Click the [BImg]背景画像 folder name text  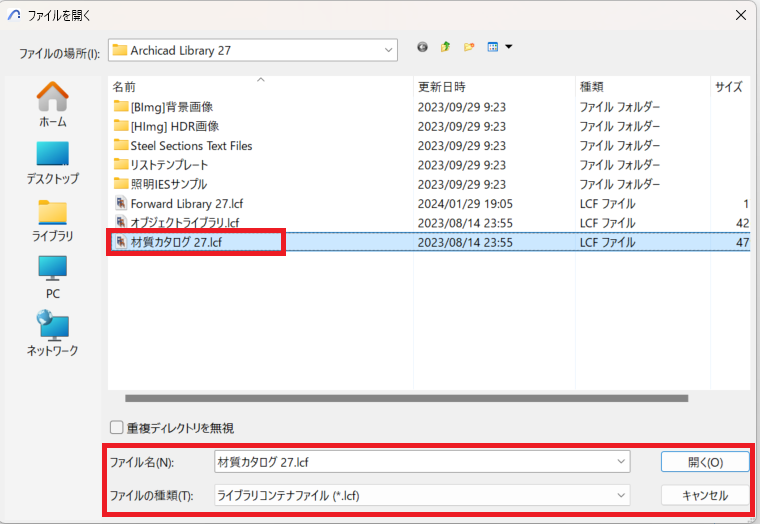(x=172, y=107)
